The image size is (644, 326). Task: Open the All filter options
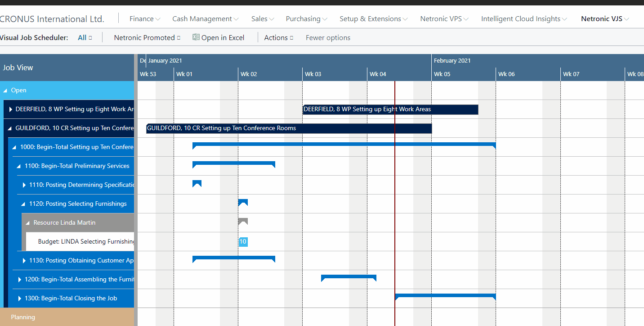coord(85,37)
